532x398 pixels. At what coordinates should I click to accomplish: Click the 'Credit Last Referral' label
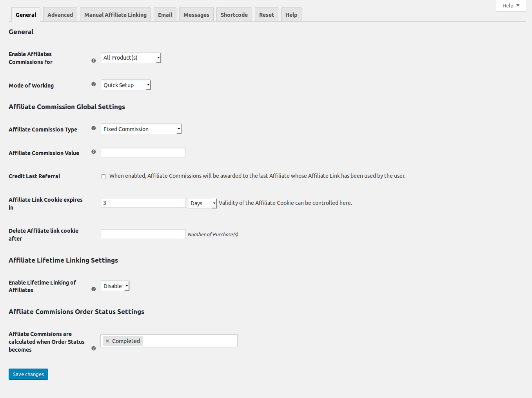(34, 176)
